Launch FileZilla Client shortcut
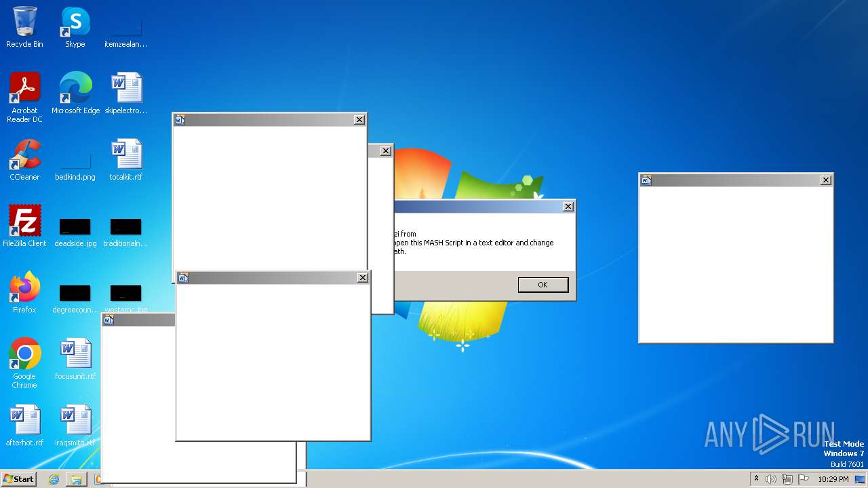This screenshot has width=868, height=488. click(24, 226)
